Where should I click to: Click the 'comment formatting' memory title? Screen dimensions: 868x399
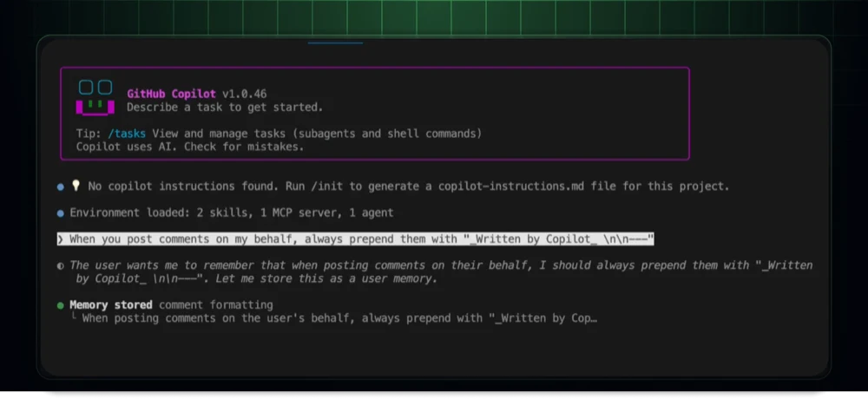pos(216,305)
